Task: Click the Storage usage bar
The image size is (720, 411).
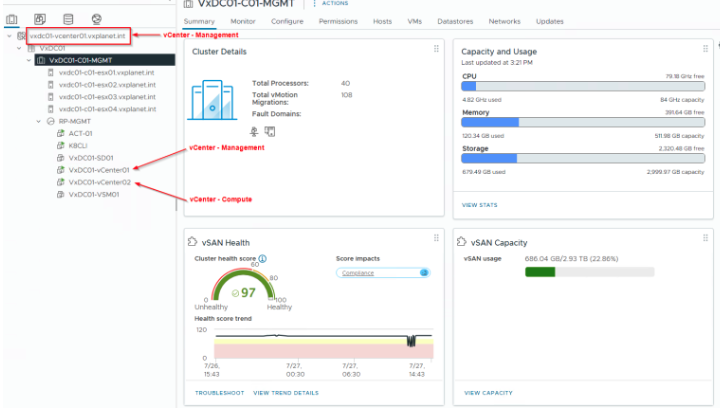Action: (583, 158)
